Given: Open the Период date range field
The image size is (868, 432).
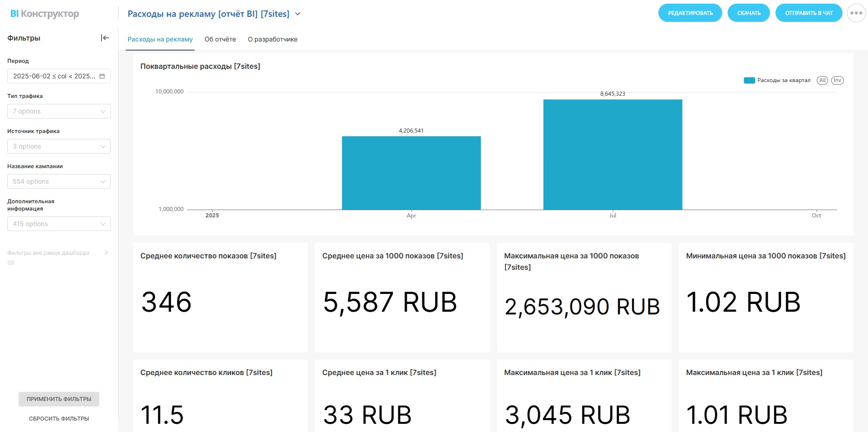Looking at the screenshot, I should coord(59,76).
